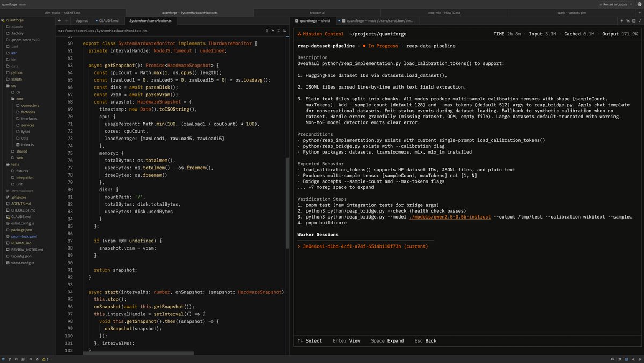
Task: Open the CLAUDE.md editor tab
Action: [x=108, y=21]
